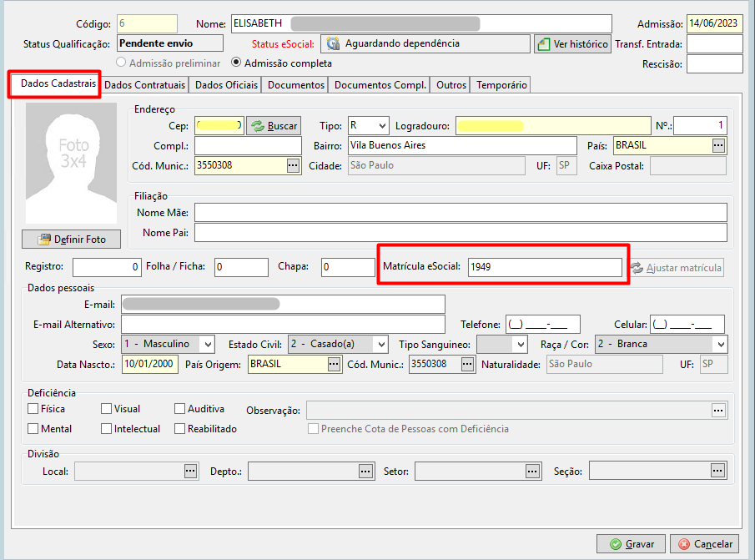Open the País Origem lookup button

coord(334,364)
